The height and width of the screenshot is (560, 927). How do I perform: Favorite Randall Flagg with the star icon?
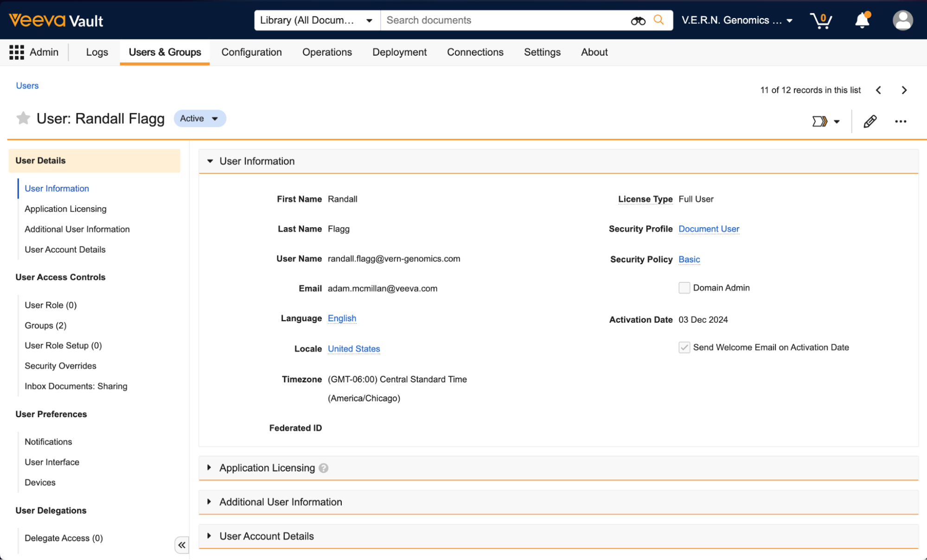click(23, 118)
